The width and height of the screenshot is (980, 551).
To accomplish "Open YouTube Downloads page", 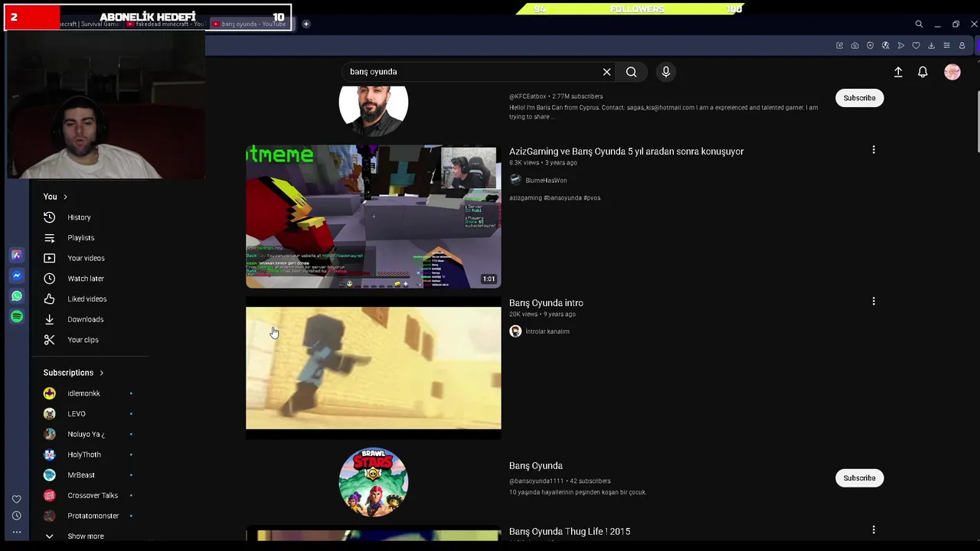I will 85,319.
